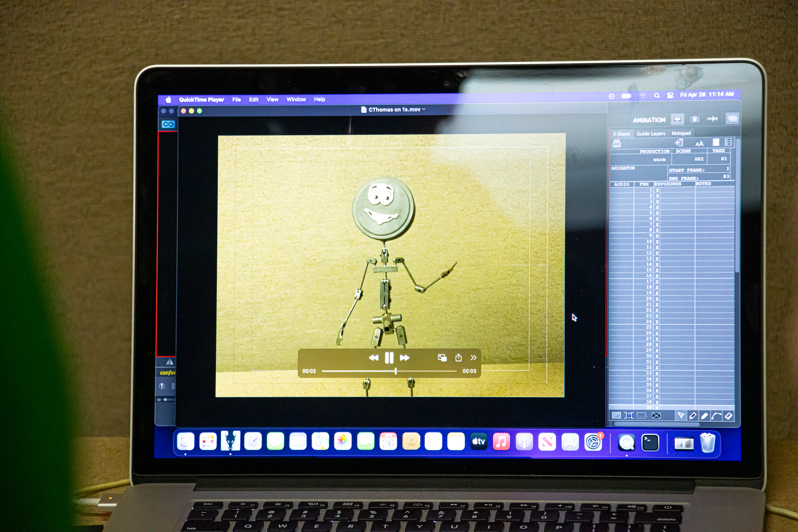The image size is (798, 532).
Task: Click the fast forward button
Action: pyautogui.click(x=404, y=358)
